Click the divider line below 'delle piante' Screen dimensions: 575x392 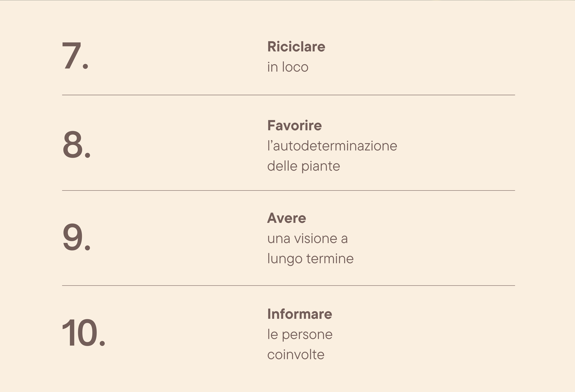289,191
